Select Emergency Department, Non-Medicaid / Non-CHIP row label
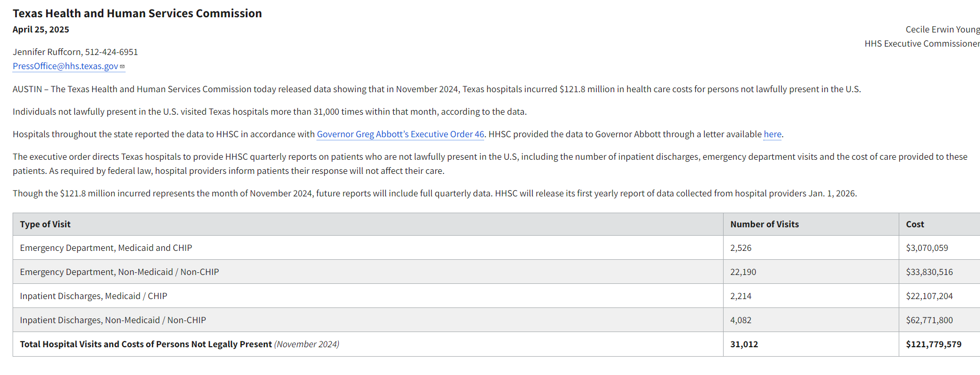 pyautogui.click(x=120, y=272)
